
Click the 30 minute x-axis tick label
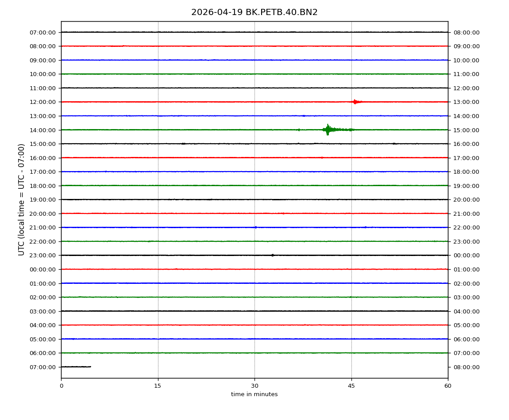[254, 386]
